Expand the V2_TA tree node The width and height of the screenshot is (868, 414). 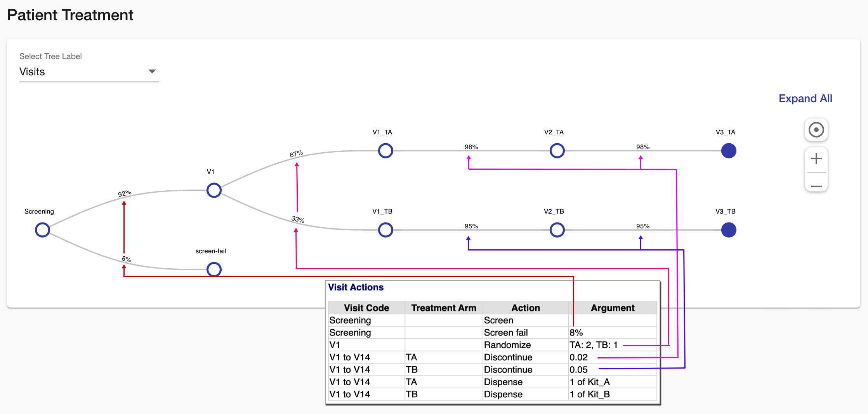click(x=557, y=151)
